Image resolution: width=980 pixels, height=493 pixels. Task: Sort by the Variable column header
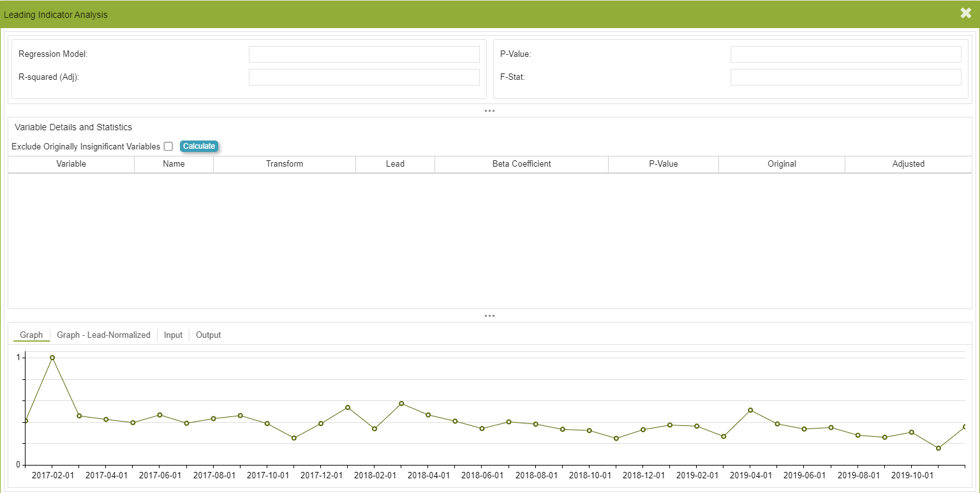point(71,164)
